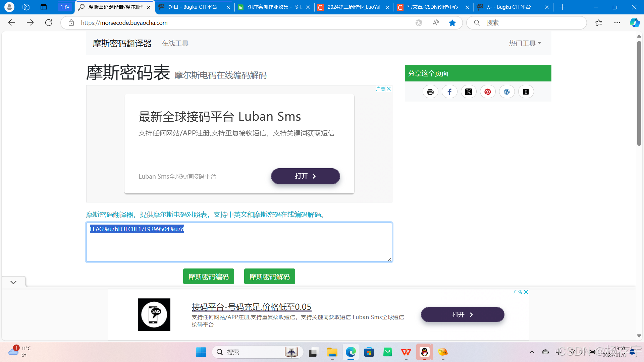Switch to the Bugku CTF 题目 tab
Image resolution: width=644 pixels, height=362 pixels.
193,7
